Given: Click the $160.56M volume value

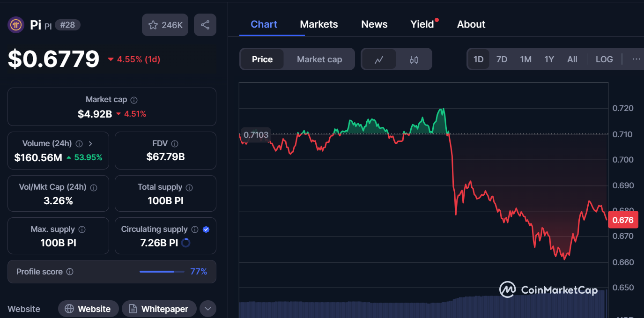Looking at the screenshot, I should 38,157.
